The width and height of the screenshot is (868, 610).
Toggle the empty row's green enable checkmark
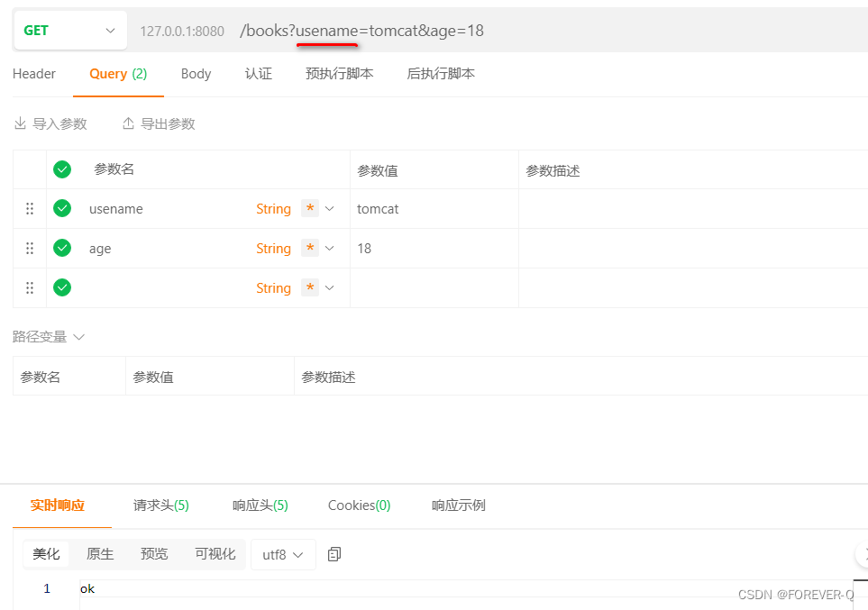(61, 287)
